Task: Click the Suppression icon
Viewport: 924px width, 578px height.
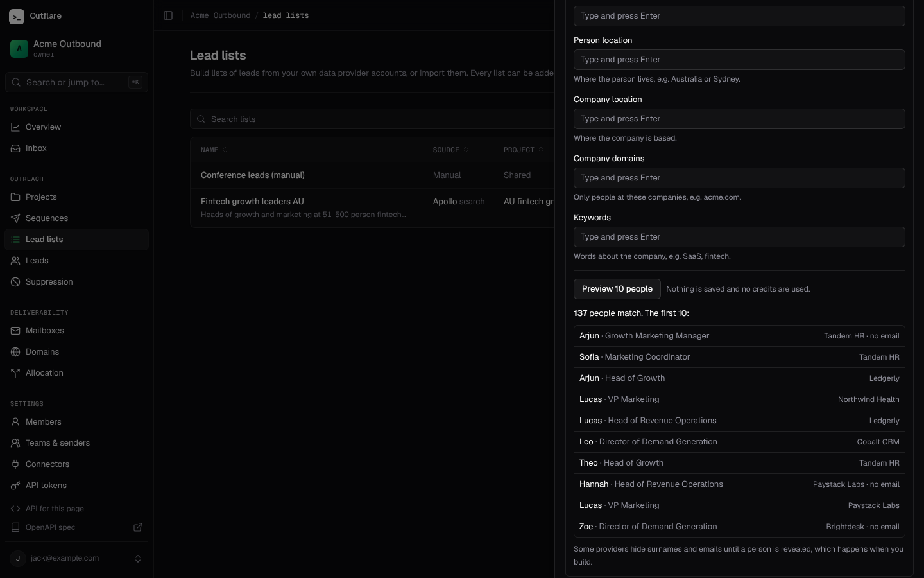Action: (x=15, y=282)
